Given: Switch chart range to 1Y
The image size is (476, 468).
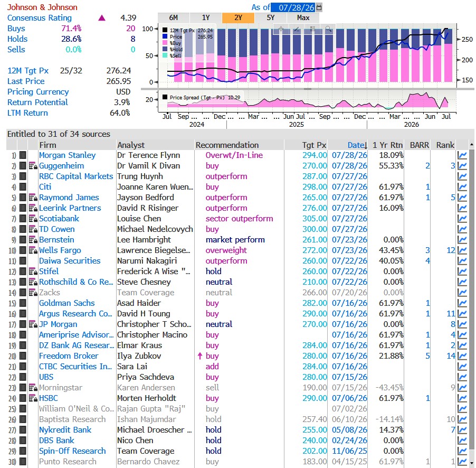Looking at the screenshot, I should 206,18.
